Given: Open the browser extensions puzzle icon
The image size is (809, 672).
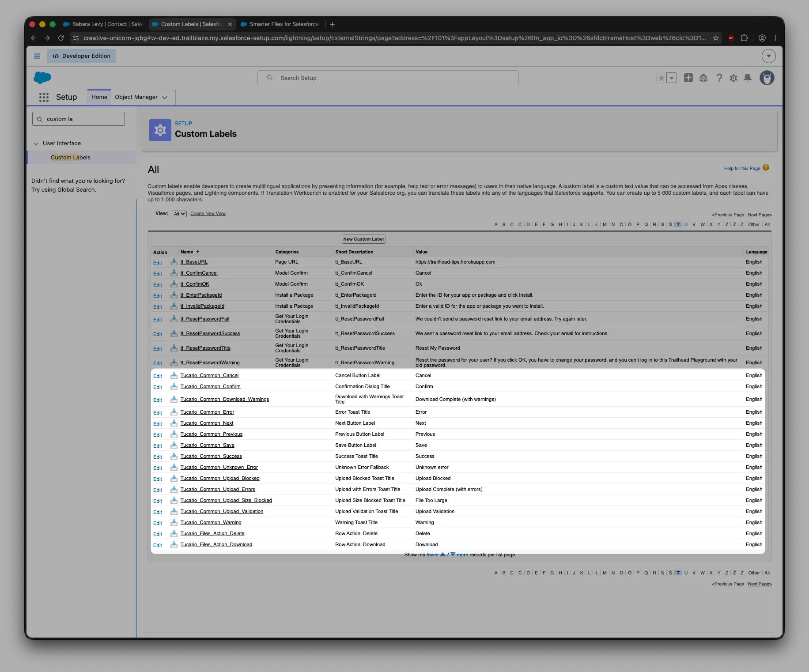Looking at the screenshot, I should 744,38.
